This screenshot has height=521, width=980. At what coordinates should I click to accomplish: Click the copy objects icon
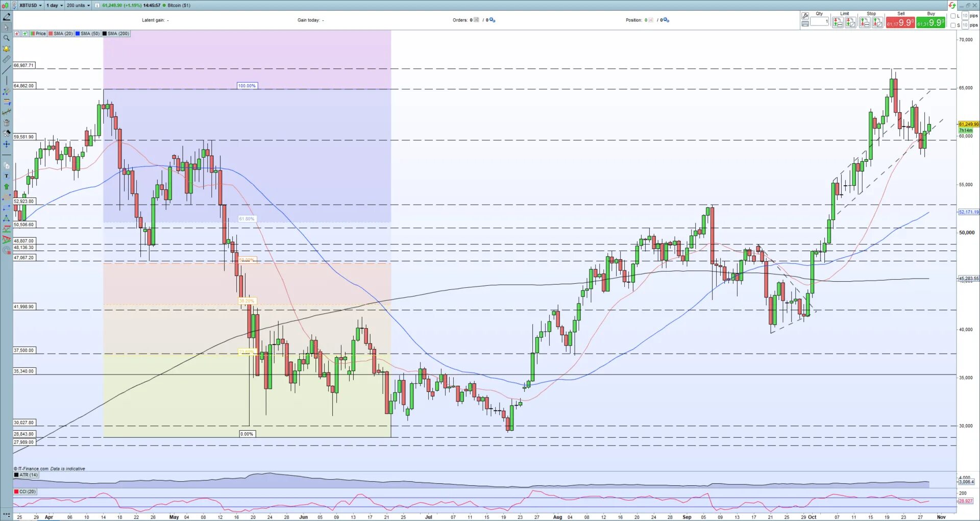(x=7, y=166)
